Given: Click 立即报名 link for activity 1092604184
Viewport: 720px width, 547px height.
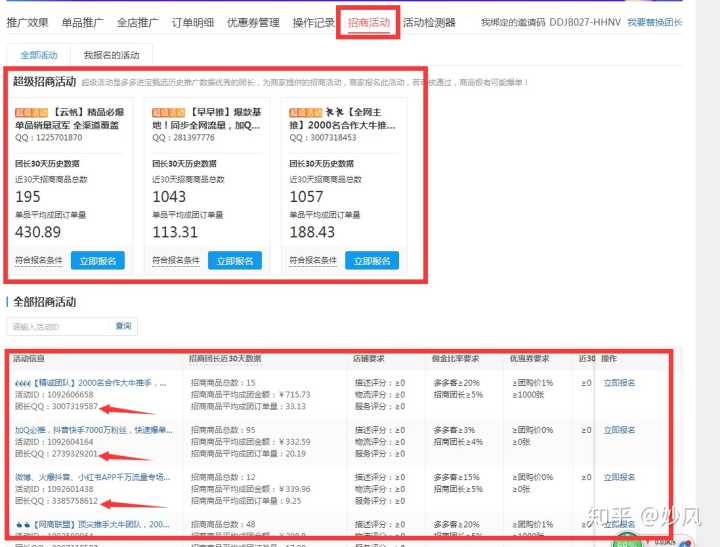Looking at the screenshot, I should click(619, 430).
